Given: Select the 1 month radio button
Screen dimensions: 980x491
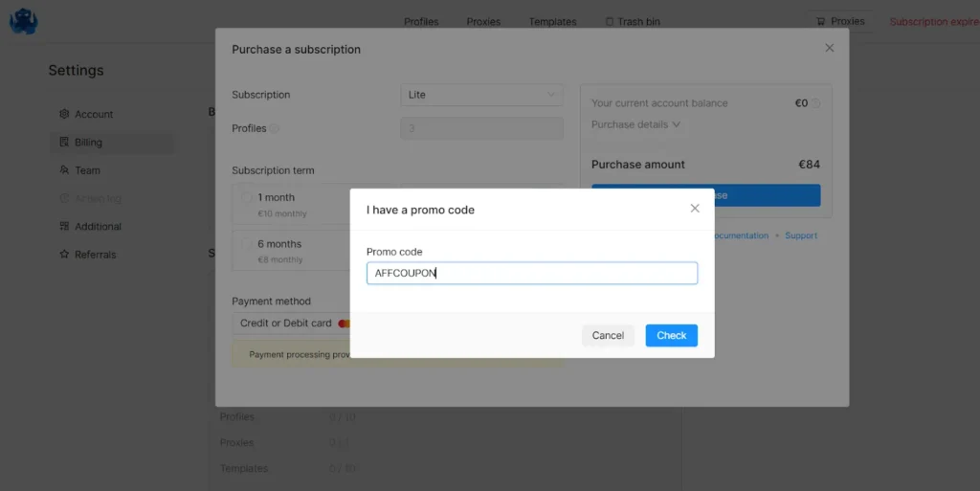Looking at the screenshot, I should [x=247, y=197].
